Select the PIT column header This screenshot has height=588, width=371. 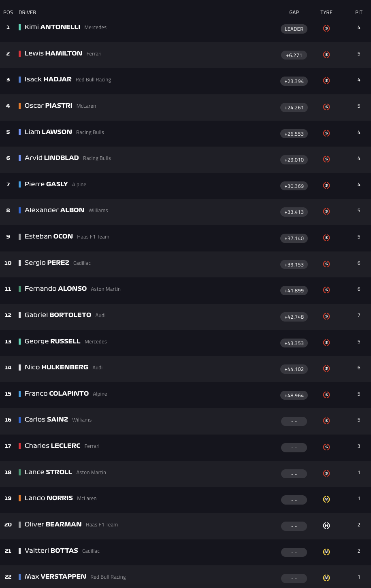[359, 13]
